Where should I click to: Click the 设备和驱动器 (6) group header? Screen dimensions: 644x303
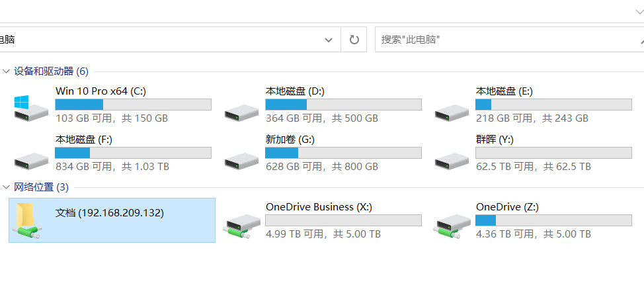(51, 71)
